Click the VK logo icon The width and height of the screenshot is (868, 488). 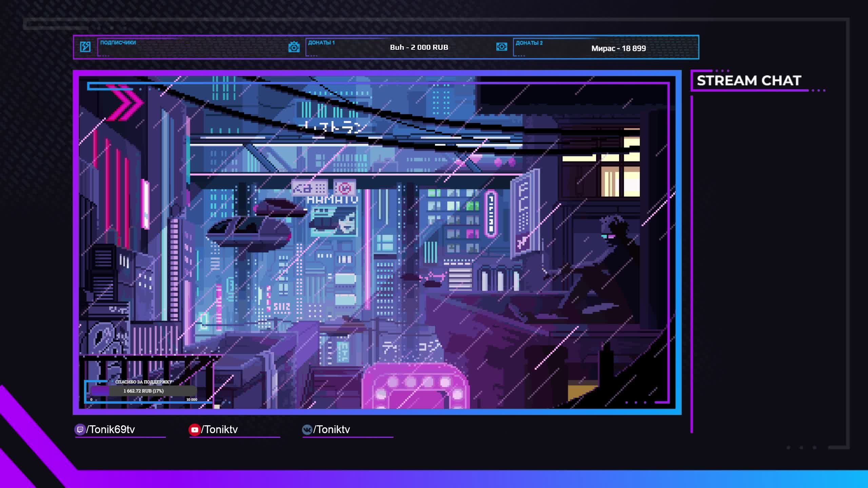point(307,430)
